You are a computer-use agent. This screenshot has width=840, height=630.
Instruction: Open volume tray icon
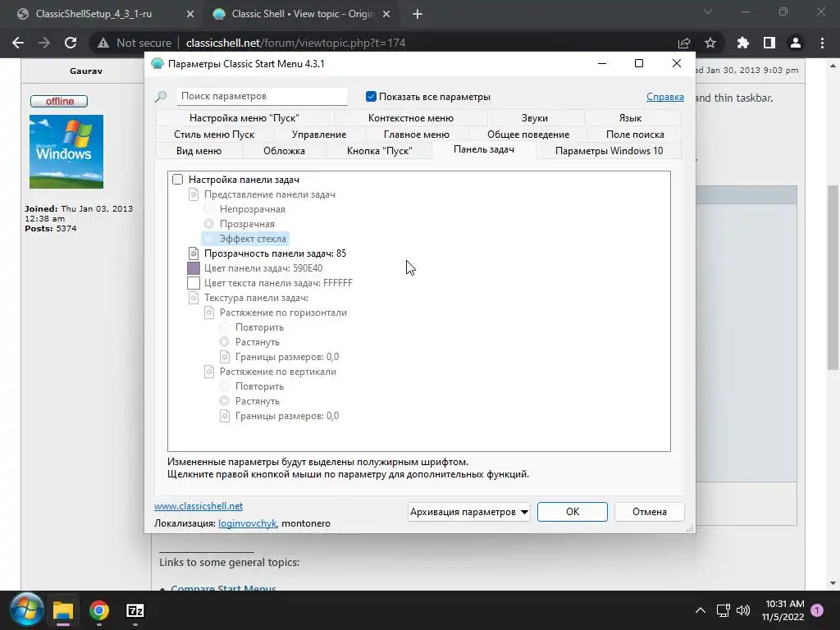[x=743, y=610]
